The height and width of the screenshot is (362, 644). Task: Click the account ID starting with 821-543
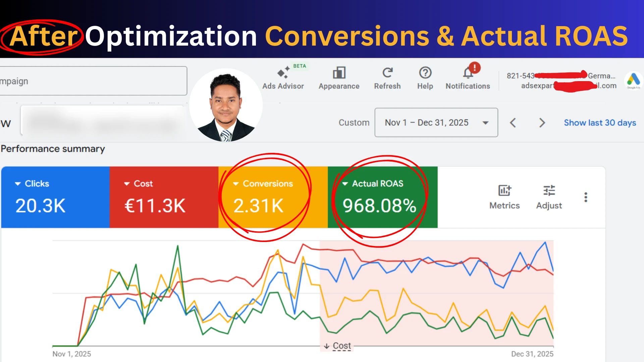tap(561, 76)
